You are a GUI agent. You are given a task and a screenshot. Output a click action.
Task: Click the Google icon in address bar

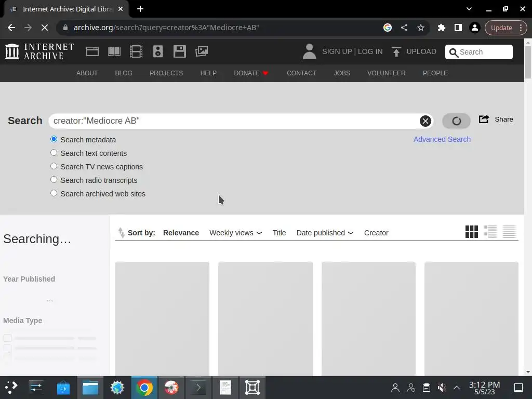tap(388, 28)
